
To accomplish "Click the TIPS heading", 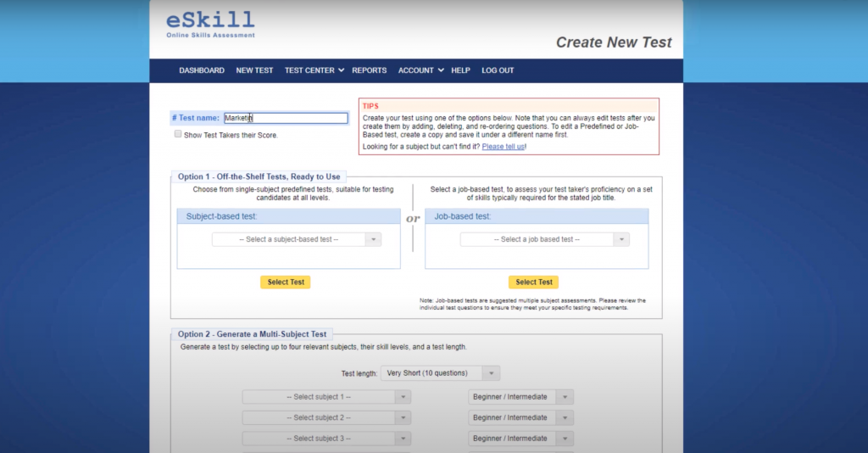I will (370, 106).
